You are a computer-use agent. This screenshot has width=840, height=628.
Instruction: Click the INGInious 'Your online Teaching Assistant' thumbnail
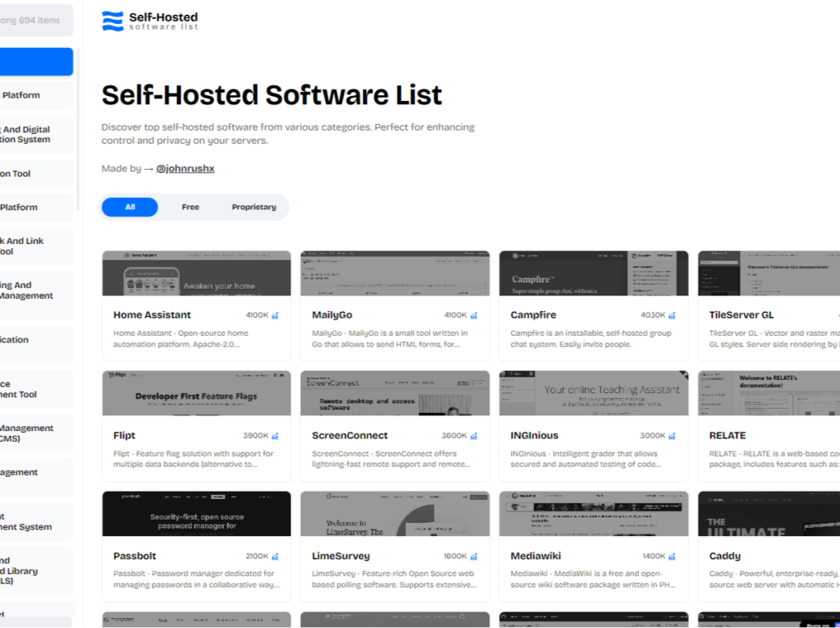point(594,393)
